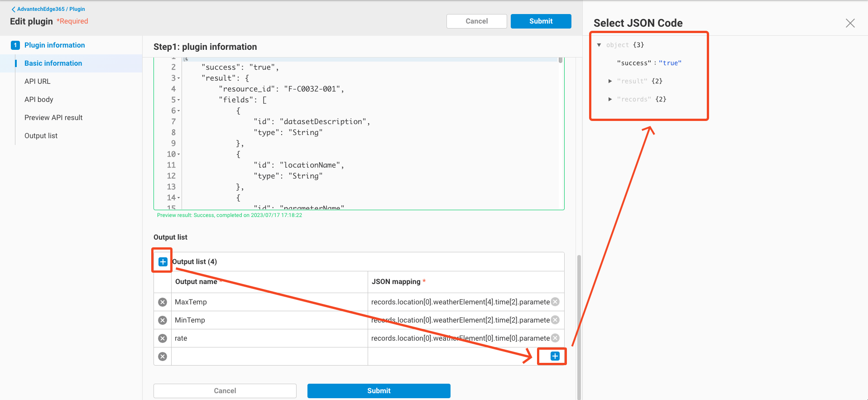Expand the "records" JSON node
Viewport: 868px width, 400px height.
(610, 99)
